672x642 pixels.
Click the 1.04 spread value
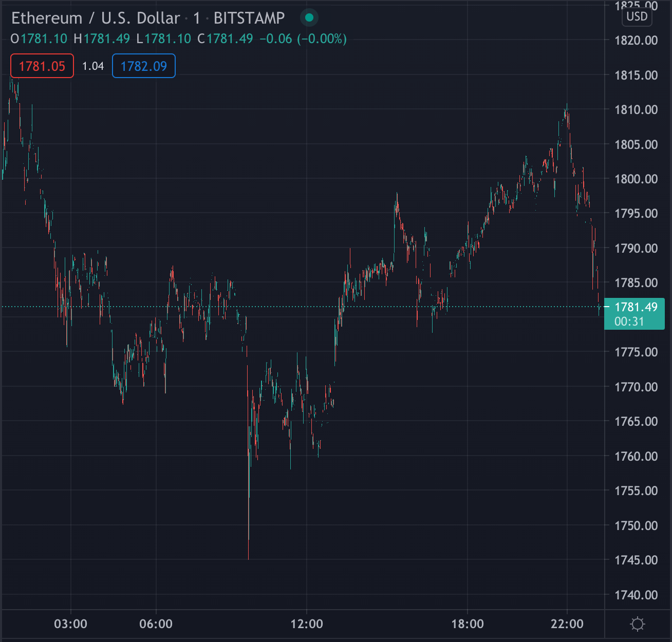(x=93, y=66)
